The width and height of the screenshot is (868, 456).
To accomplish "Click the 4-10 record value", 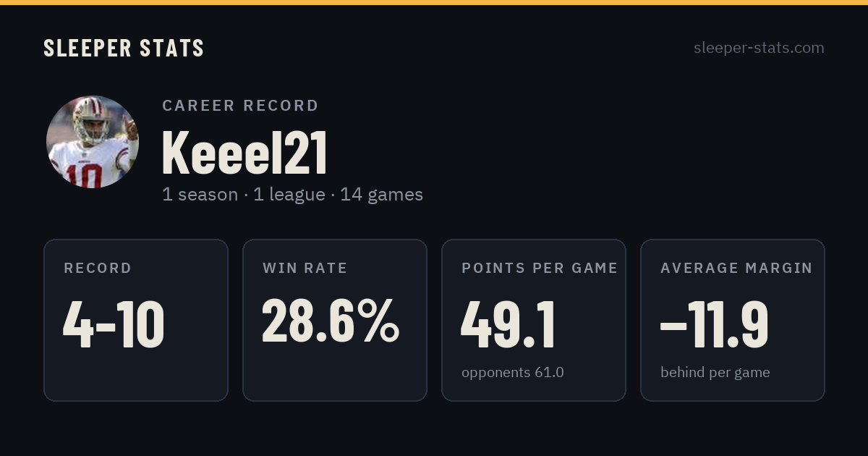I will (x=114, y=325).
